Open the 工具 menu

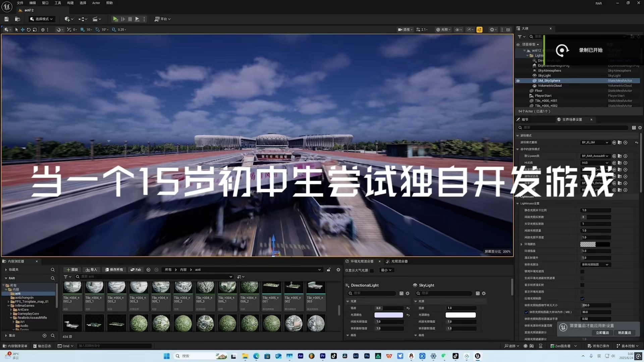[x=58, y=3]
